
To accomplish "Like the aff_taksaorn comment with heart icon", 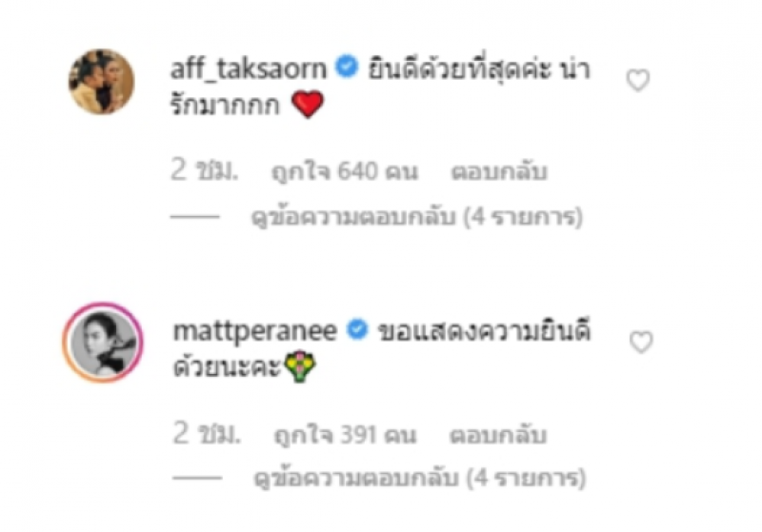I will [638, 81].
